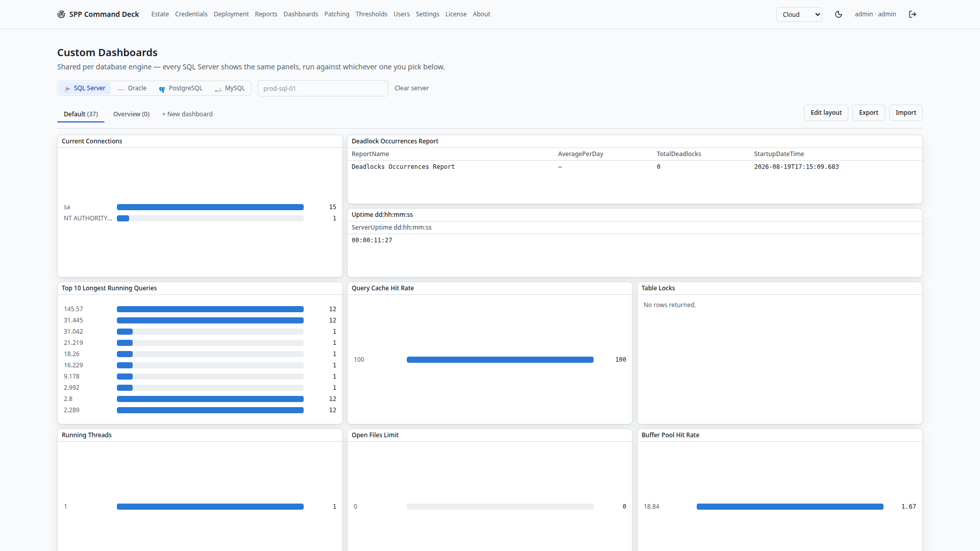Click the 2026-08-19T17:15:09.683 value
Image resolution: width=980 pixels, height=551 pixels.
pyautogui.click(x=796, y=167)
